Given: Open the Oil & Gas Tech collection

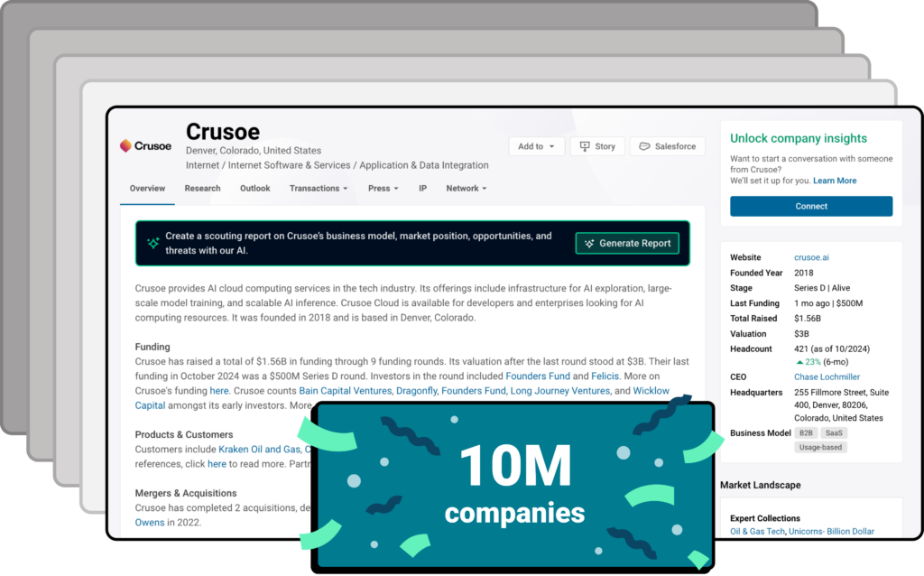Looking at the screenshot, I should 757,532.
